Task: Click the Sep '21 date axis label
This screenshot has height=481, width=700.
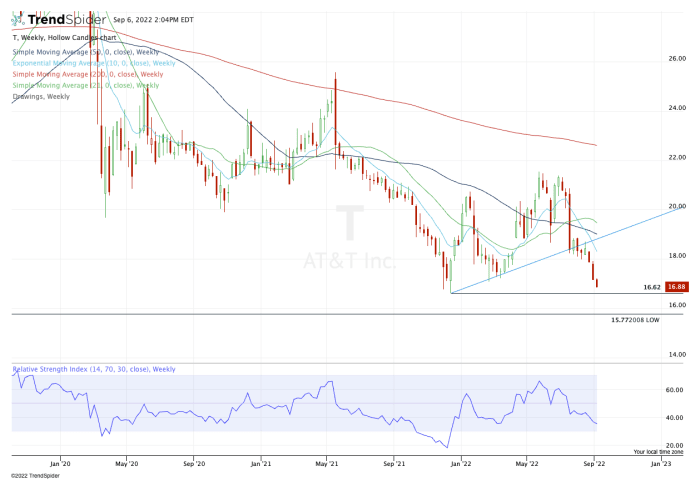Action: [x=394, y=464]
